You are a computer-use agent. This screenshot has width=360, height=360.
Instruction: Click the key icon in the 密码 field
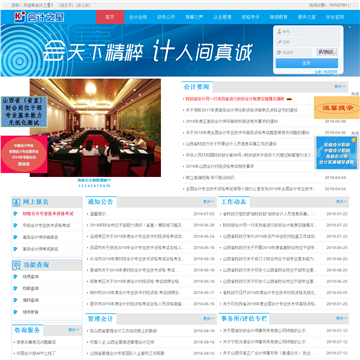pyautogui.click(x=279, y=42)
